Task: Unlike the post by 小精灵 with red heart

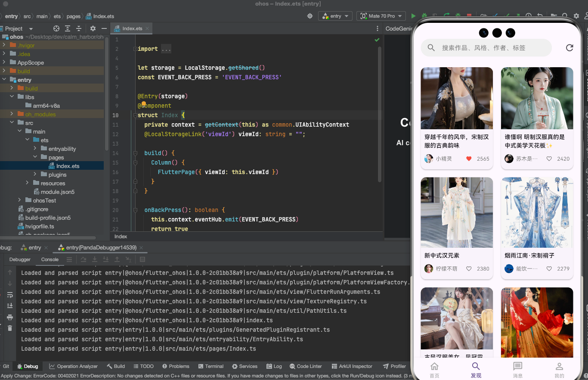Action: 469,159
